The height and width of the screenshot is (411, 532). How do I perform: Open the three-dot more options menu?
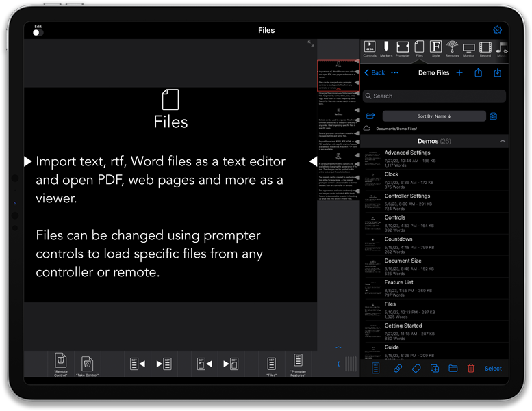(394, 72)
